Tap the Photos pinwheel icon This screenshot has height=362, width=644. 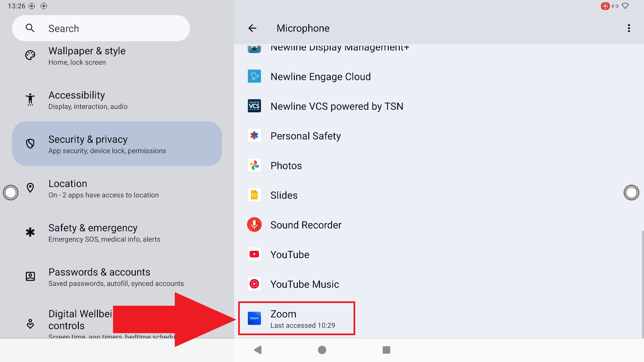(254, 166)
